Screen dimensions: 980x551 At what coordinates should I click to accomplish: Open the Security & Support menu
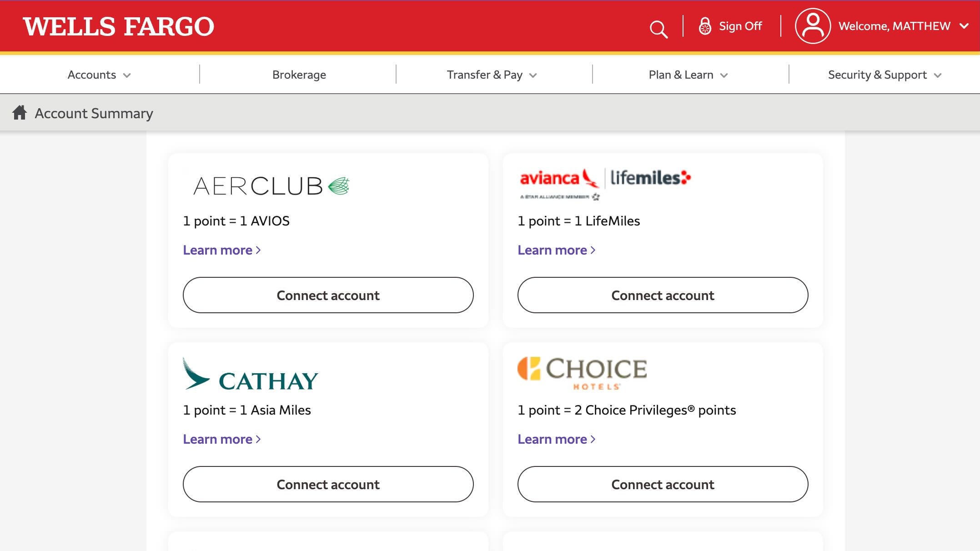tap(877, 75)
